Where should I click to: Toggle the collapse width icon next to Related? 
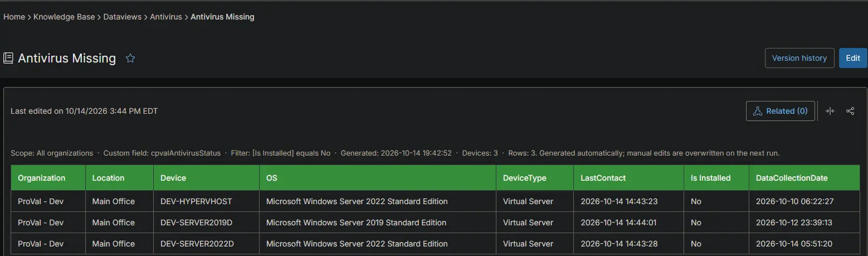pos(830,111)
